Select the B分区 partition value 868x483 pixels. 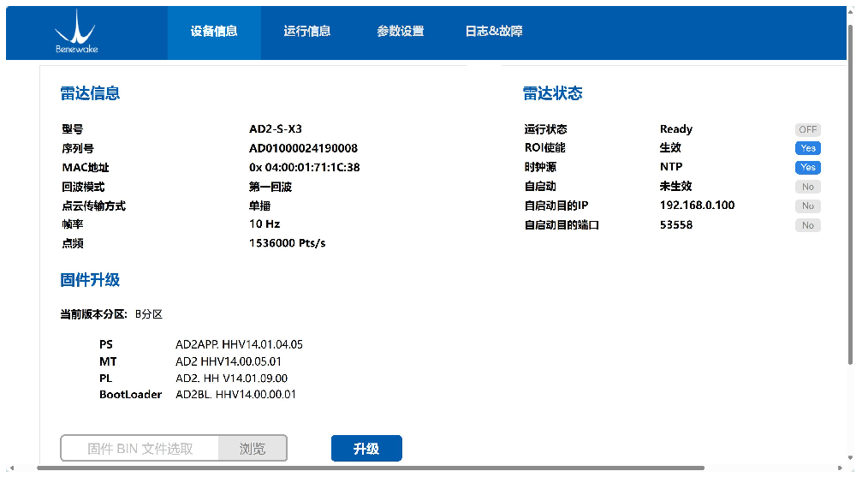click(149, 314)
